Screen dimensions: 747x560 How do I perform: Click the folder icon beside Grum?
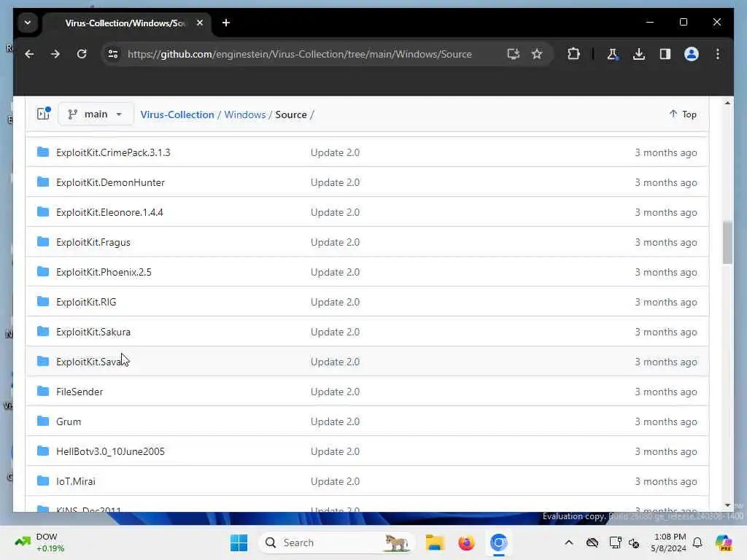tap(43, 421)
